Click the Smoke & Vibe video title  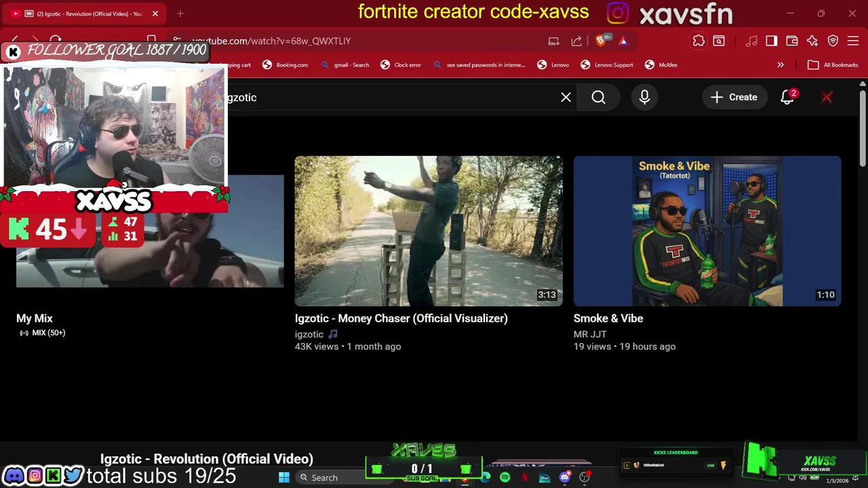608,318
